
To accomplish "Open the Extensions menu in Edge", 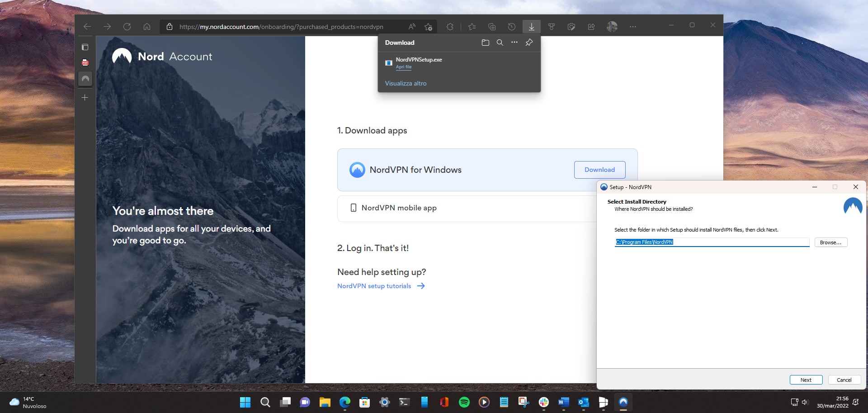I will point(450,27).
